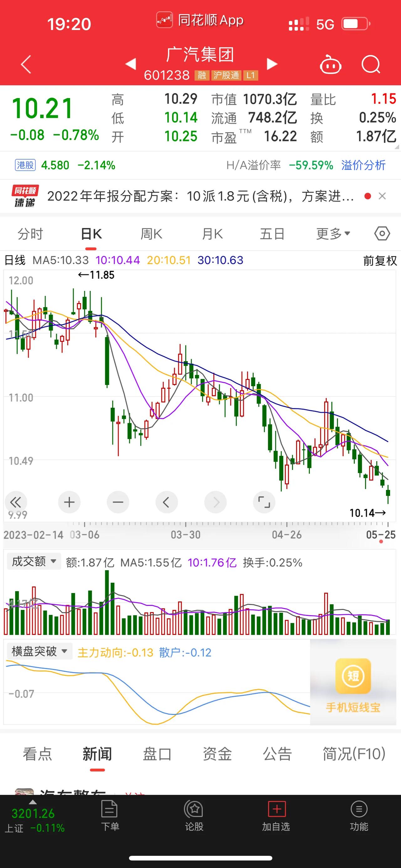The width and height of the screenshot is (401, 868).
Task: Open the 简况(F10) tab
Action: 354,754
